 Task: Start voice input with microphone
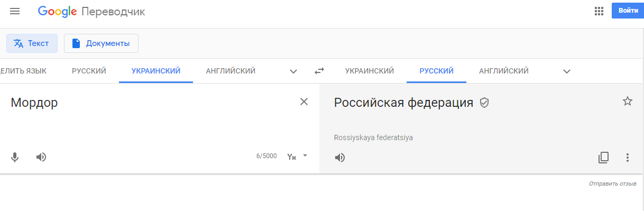[15, 157]
